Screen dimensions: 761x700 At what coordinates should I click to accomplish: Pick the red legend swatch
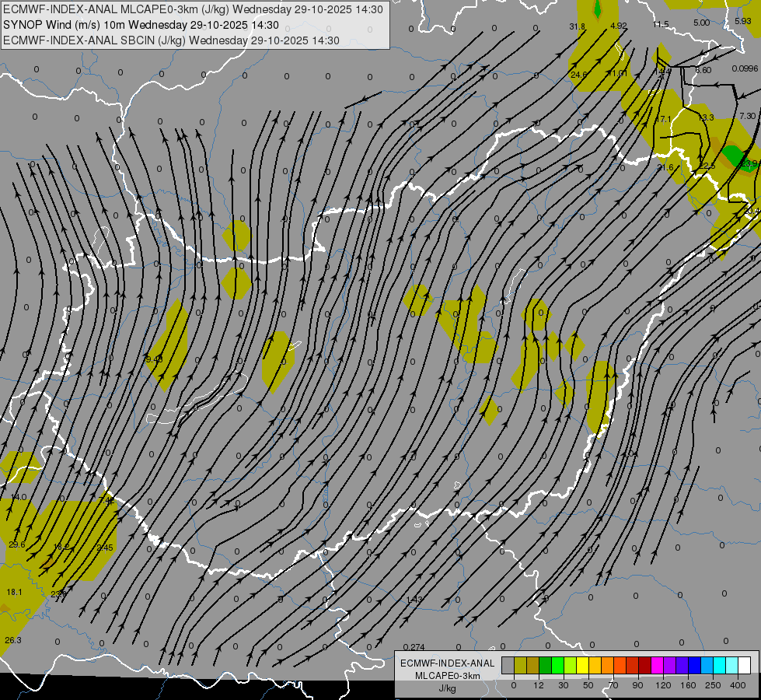[x=633, y=666]
